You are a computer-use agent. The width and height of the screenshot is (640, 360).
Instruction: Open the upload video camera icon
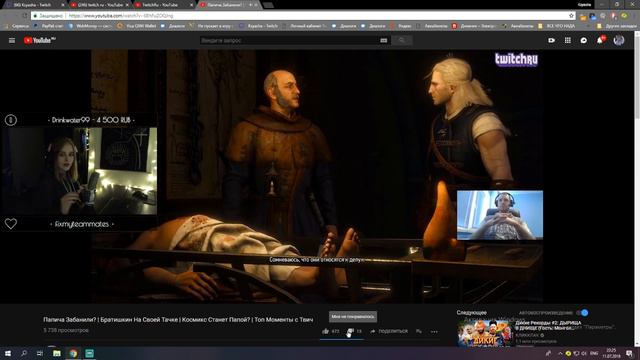coord(551,40)
